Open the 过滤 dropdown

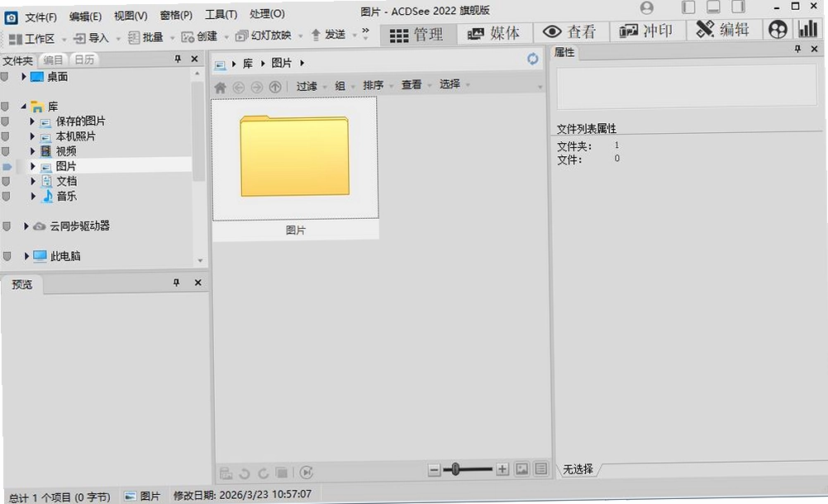[311, 86]
